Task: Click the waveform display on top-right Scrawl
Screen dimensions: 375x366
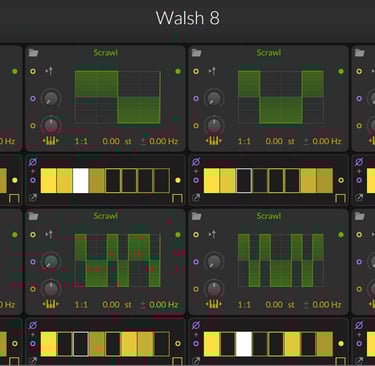Action: click(x=281, y=97)
